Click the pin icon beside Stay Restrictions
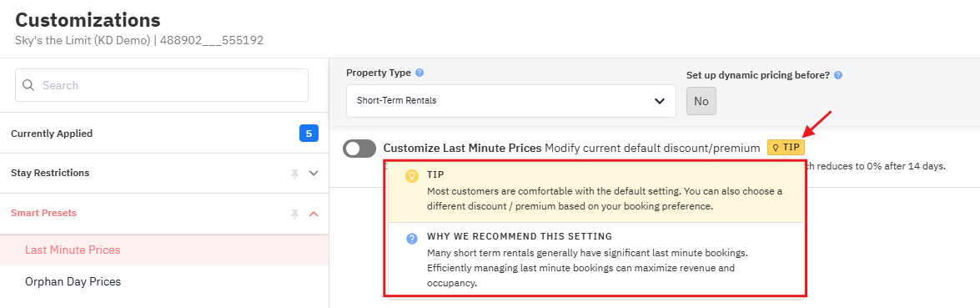Screen dimensions: 980x308 click(x=295, y=174)
